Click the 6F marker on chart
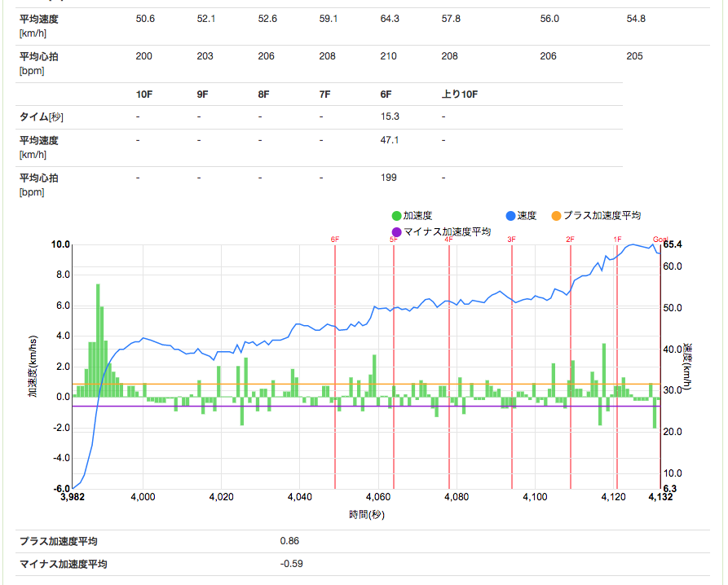Viewport: 728px width, 585px height. [335, 240]
